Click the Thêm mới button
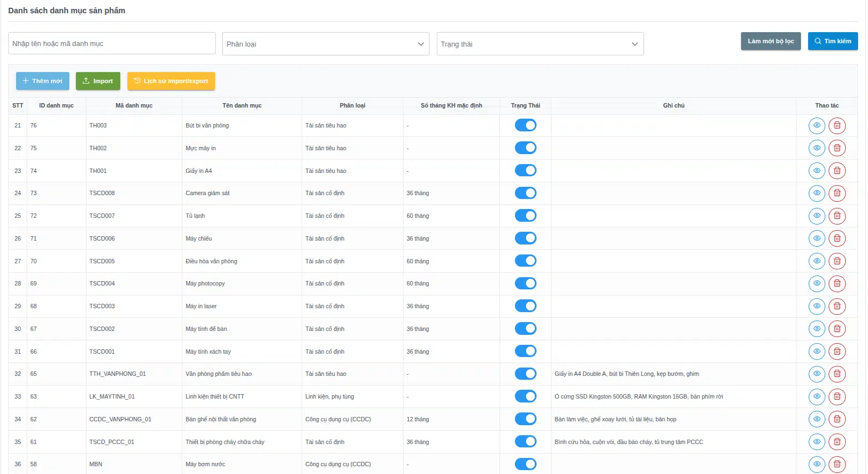The image size is (868, 474). coord(43,81)
